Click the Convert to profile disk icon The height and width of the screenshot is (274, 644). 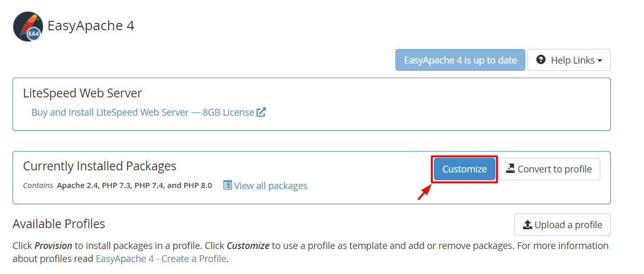click(510, 169)
